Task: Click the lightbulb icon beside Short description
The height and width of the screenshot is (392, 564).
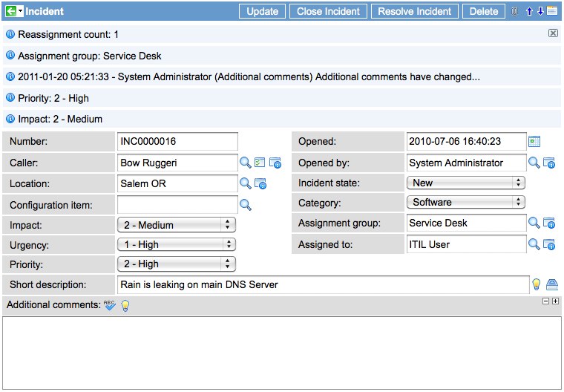Action: [x=536, y=284]
